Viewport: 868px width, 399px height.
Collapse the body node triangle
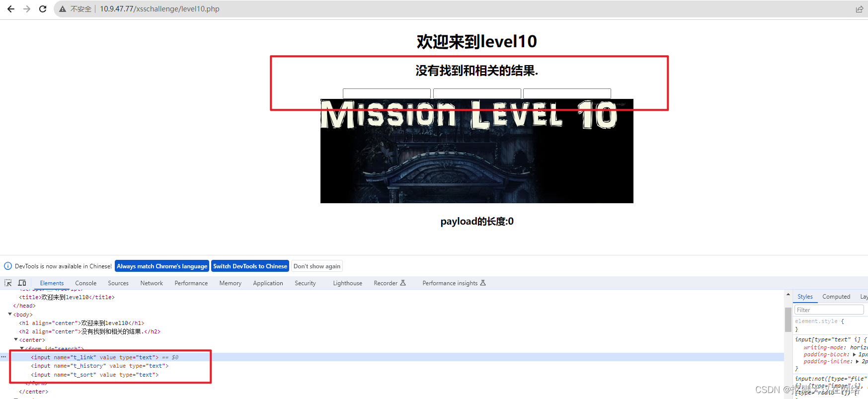(10, 314)
